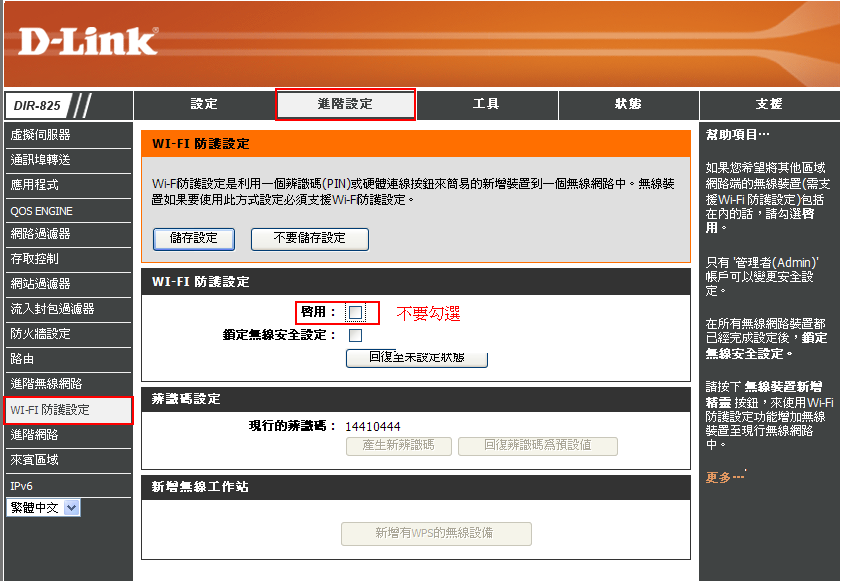Open 進階無線網路 sidebar page
Screen dimensions: 841x581
pyautogui.click(x=68, y=384)
